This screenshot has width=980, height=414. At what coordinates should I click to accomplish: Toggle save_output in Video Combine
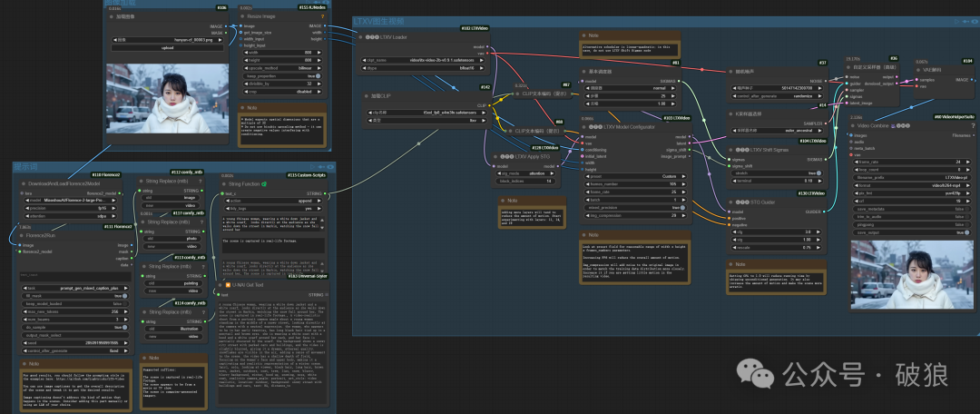pos(913,232)
